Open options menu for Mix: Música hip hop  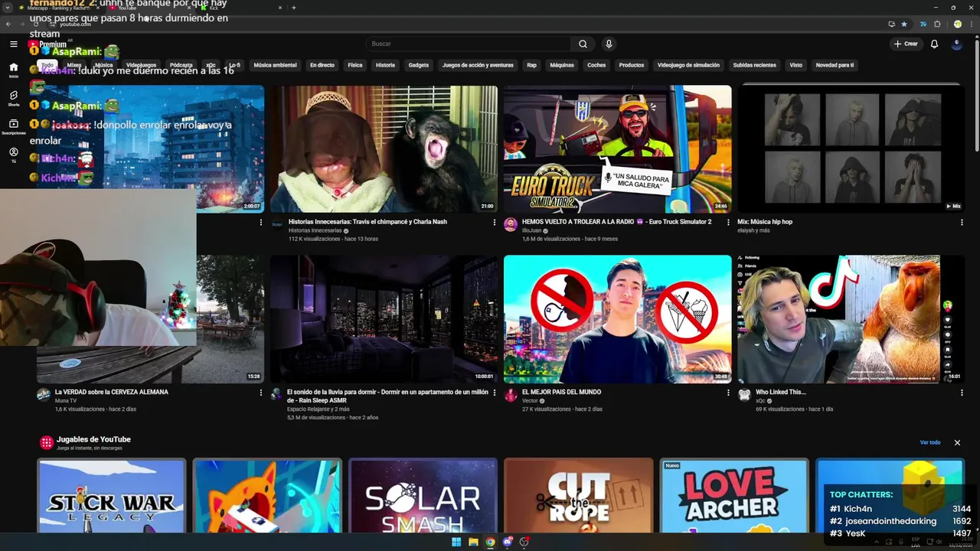click(x=962, y=222)
